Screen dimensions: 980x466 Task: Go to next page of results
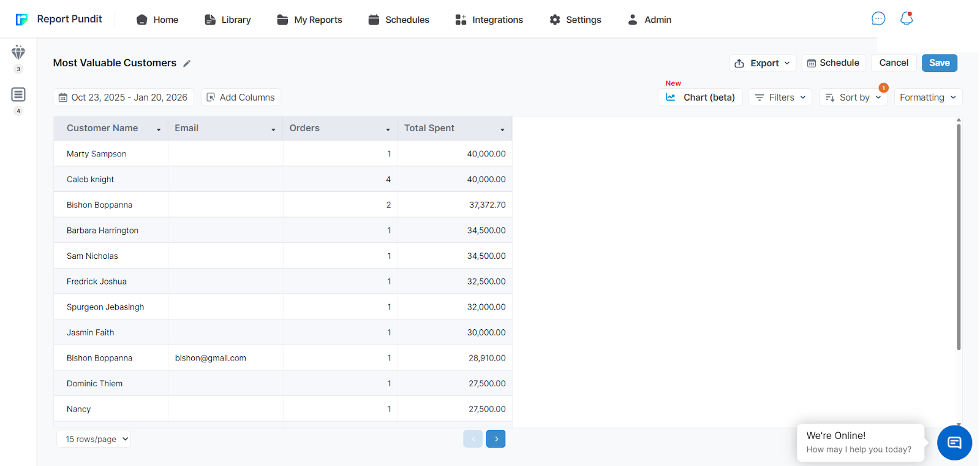496,439
